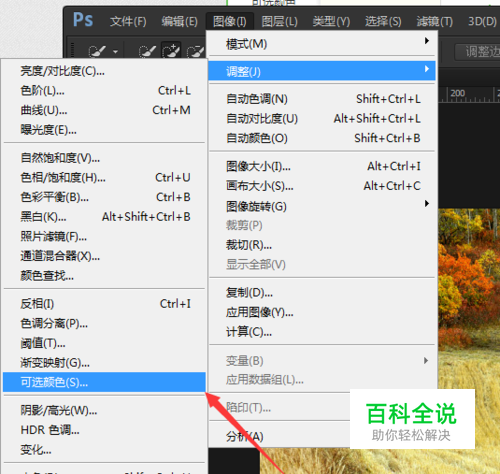
Task: Choose 阈值(T)... adjustment
Action: coord(104,343)
